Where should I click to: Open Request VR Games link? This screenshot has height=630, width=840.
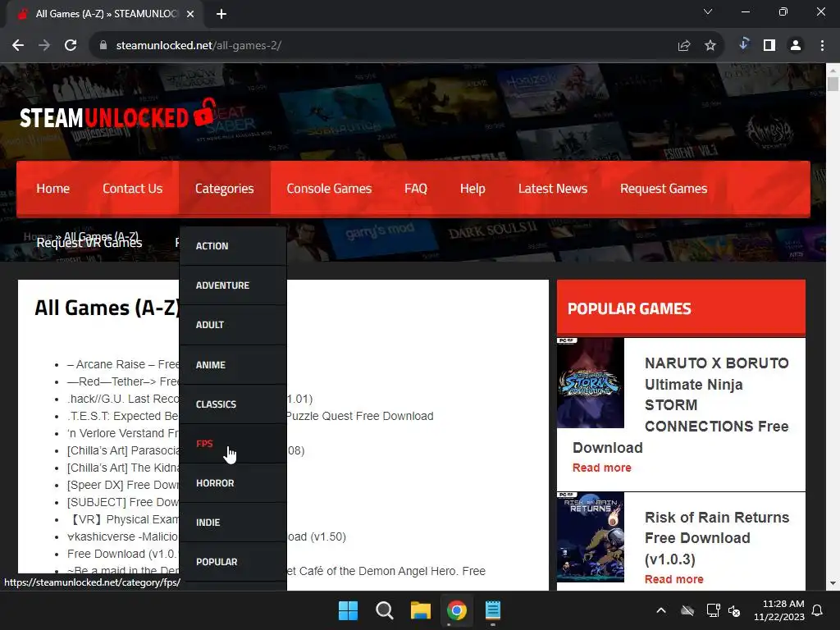click(x=89, y=243)
